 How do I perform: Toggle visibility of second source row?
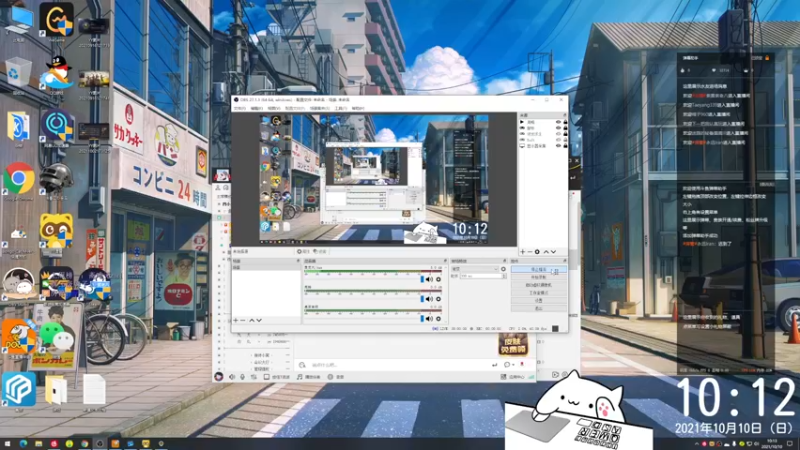coord(558,128)
